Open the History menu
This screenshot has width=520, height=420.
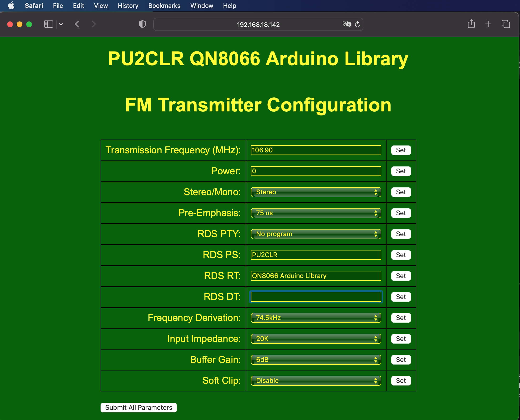128,5
